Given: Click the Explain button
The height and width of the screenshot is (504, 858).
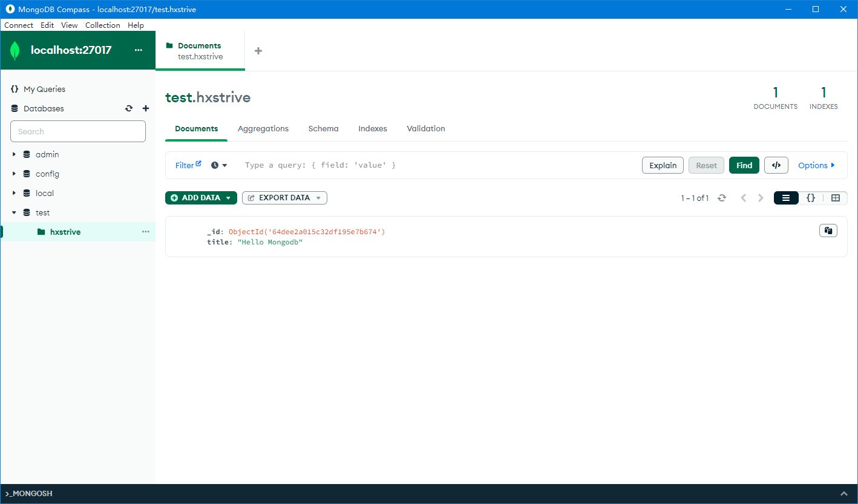Looking at the screenshot, I should pos(663,165).
